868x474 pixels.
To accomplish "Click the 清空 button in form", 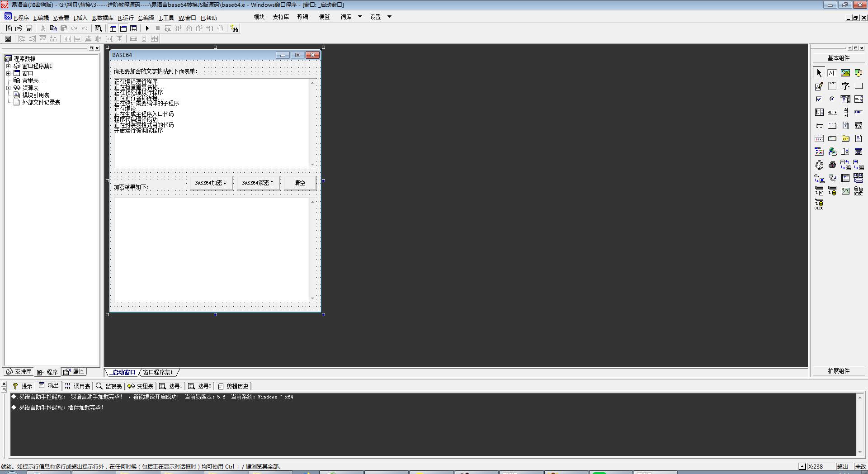I will pyautogui.click(x=300, y=183).
